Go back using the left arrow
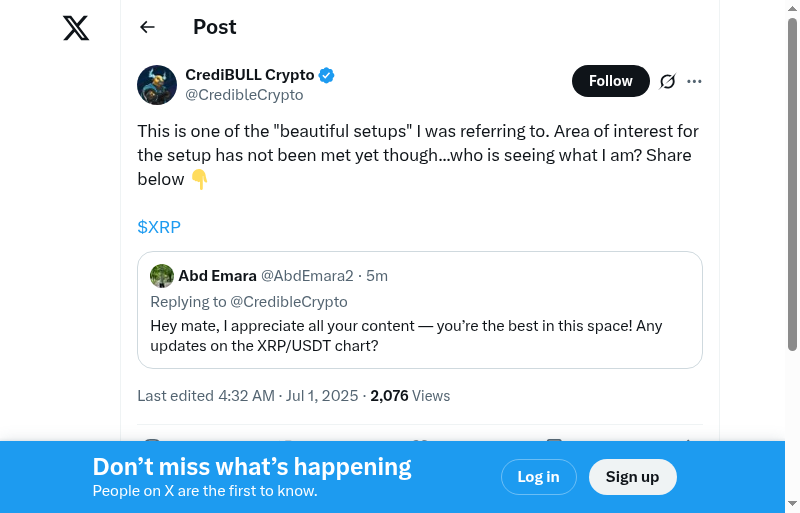 (148, 28)
